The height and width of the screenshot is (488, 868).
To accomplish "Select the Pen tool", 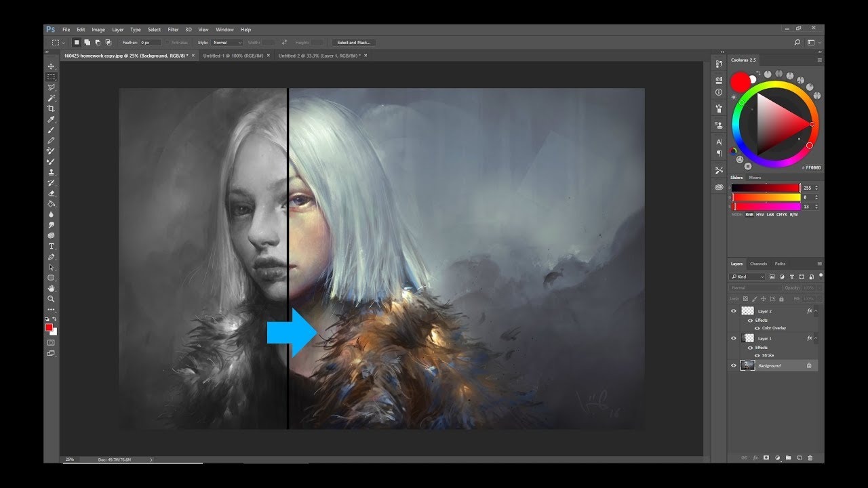I will tap(51, 257).
